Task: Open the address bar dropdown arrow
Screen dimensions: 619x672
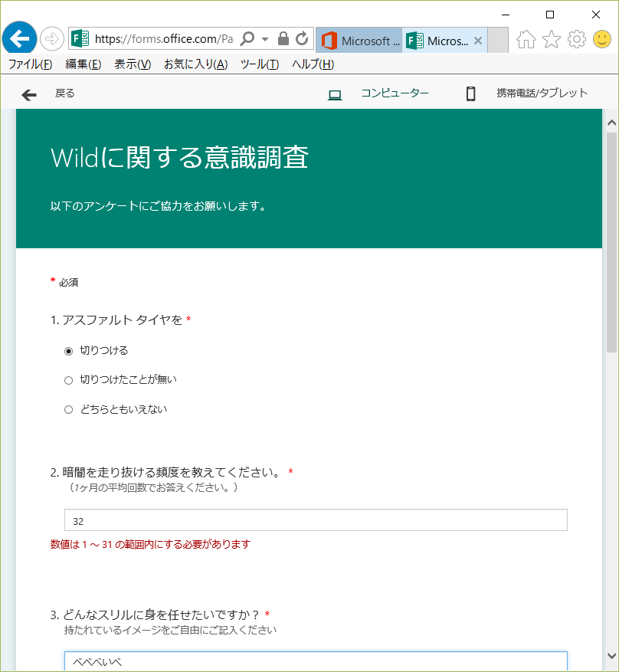Action: 265,39
